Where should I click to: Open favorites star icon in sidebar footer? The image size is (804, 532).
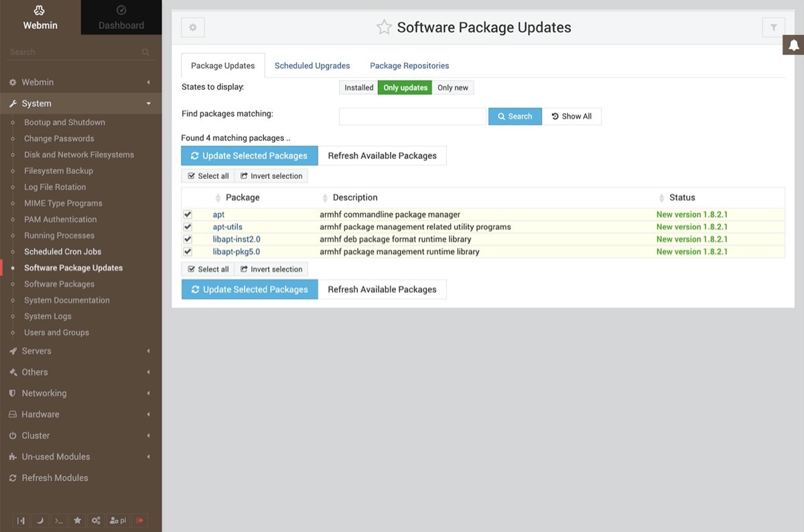(78, 521)
